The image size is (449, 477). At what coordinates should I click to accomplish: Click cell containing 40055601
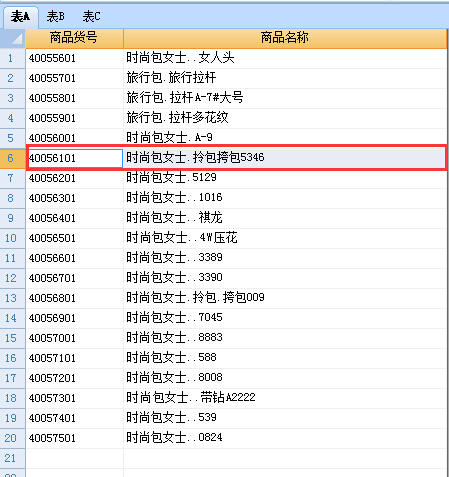tap(74, 59)
